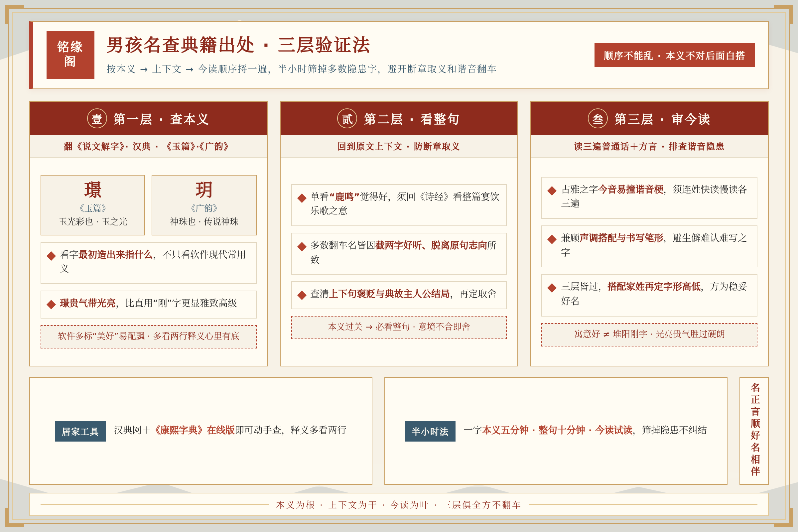Click the diamond bullet beside 查清上下句褒贬
The height and width of the screenshot is (532, 798).
pyautogui.click(x=302, y=295)
